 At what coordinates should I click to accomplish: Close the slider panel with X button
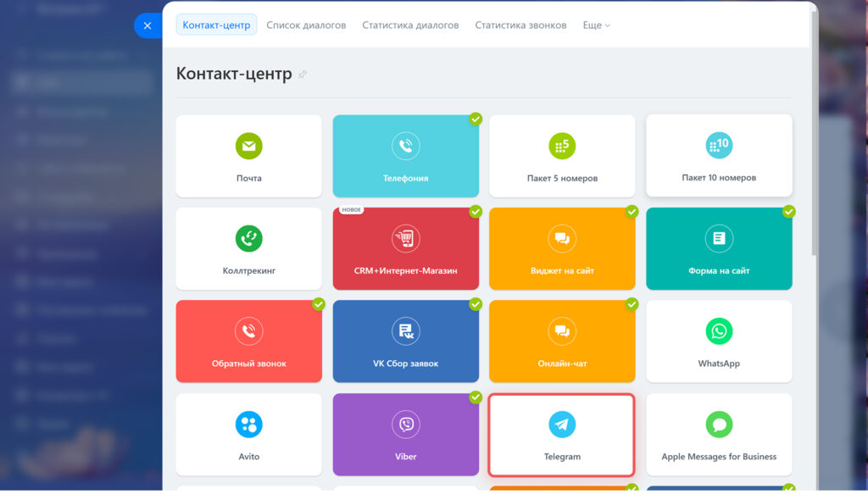coord(147,25)
